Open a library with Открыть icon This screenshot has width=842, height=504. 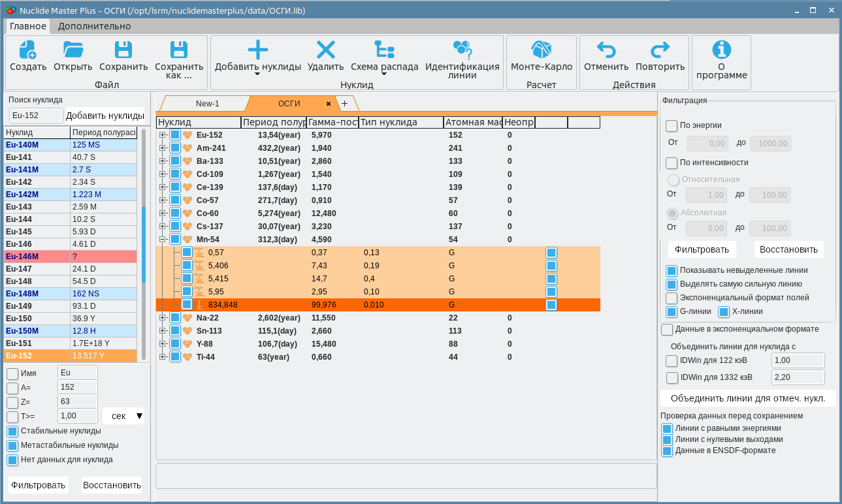click(73, 51)
